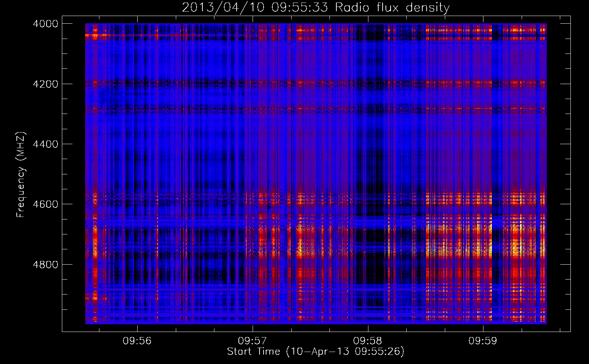Image resolution: width=589 pixels, height=364 pixels.
Task: Click the 4400 frequency tick label
Action: (46, 144)
